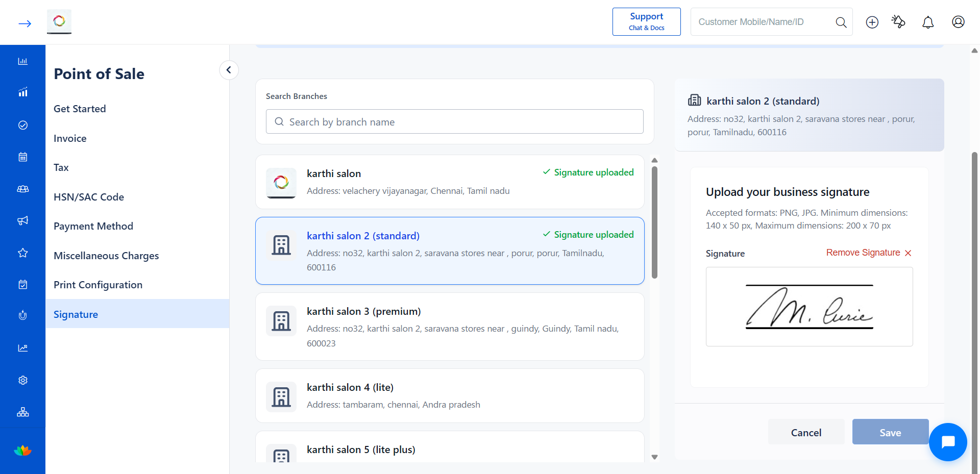Open the settings gear sidebar icon
This screenshot has width=980, height=474.
[23, 380]
